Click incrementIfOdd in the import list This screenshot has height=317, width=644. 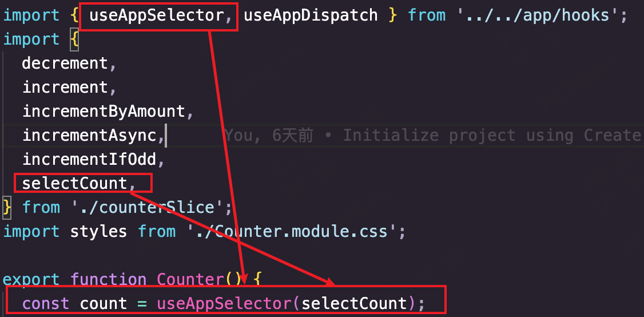[x=89, y=159]
